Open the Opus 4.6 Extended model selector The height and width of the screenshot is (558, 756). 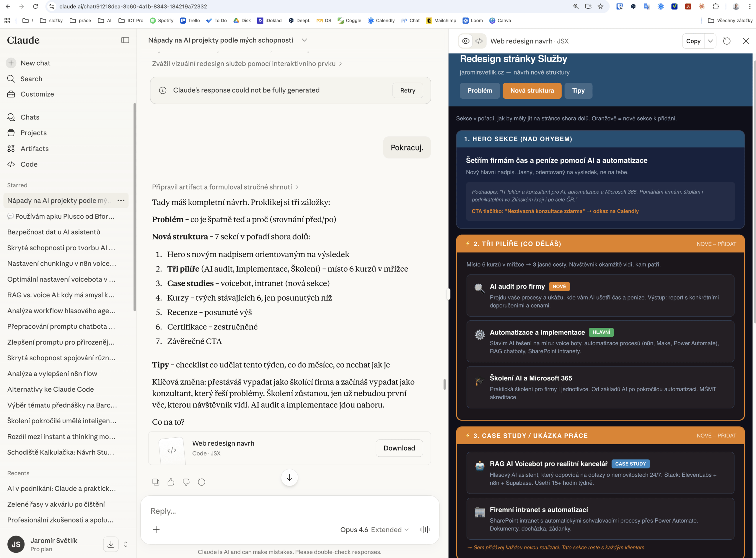[x=374, y=529]
